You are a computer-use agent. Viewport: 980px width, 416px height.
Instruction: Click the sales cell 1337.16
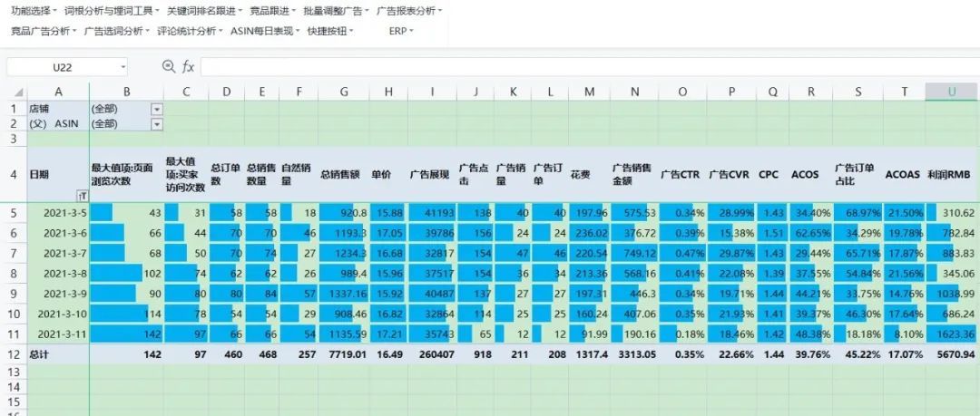pyautogui.click(x=344, y=294)
